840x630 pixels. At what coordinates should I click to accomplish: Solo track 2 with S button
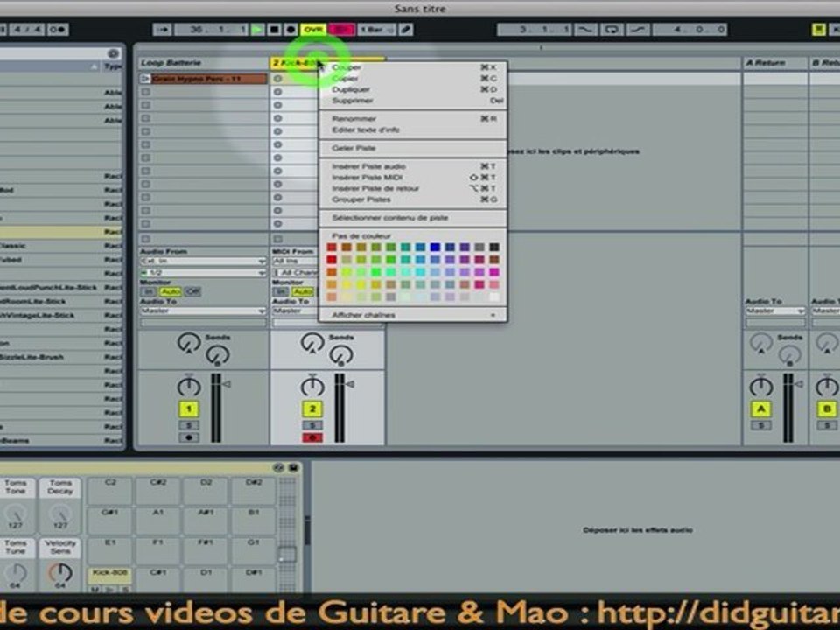(312, 425)
